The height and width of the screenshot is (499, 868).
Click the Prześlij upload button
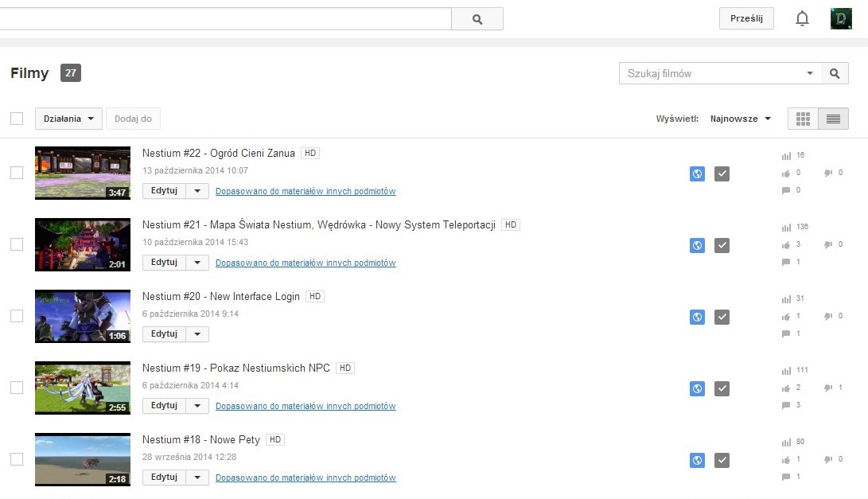pyautogui.click(x=746, y=18)
